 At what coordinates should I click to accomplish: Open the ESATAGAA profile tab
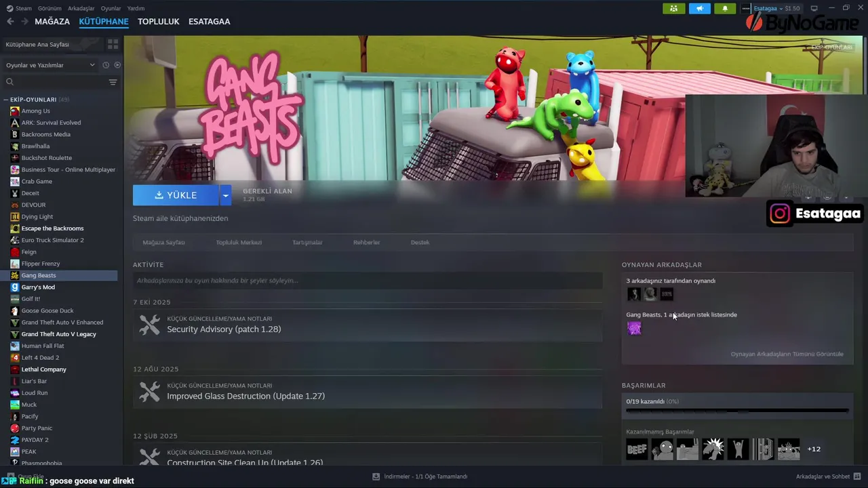(209, 22)
